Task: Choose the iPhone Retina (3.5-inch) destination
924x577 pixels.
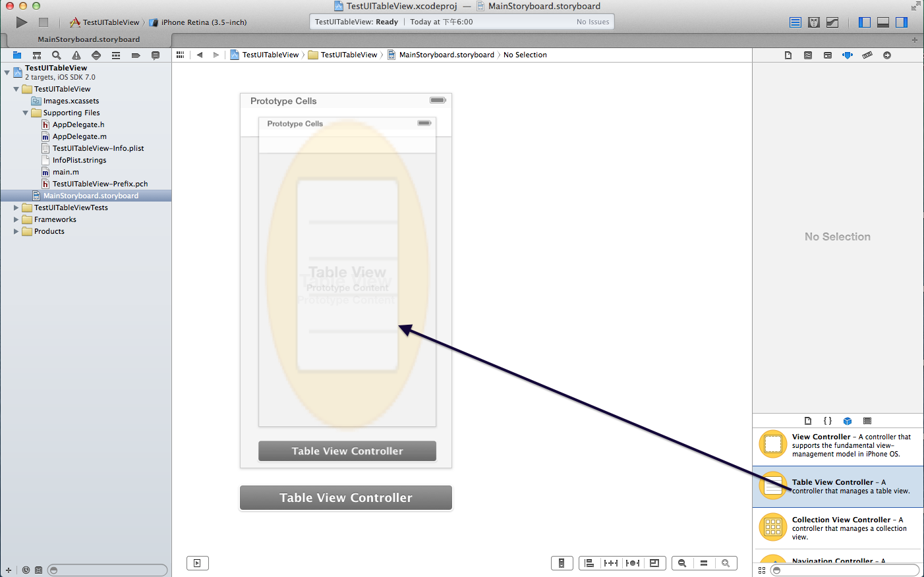Action: (198, 22)
